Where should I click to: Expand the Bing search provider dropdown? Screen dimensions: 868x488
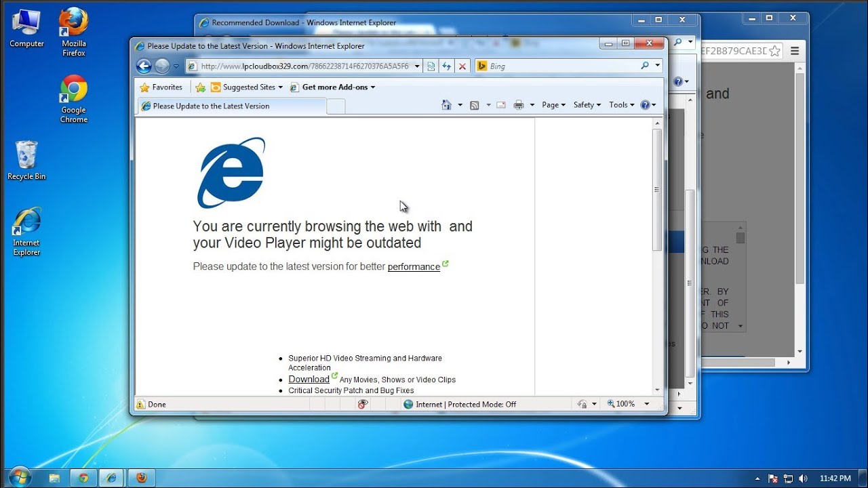[657, 66]
